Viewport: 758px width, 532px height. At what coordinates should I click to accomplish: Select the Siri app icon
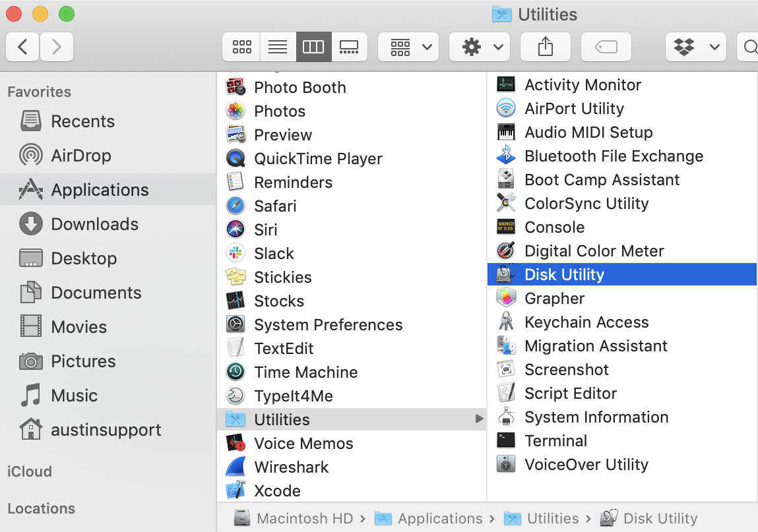click(x=236, y=229)
